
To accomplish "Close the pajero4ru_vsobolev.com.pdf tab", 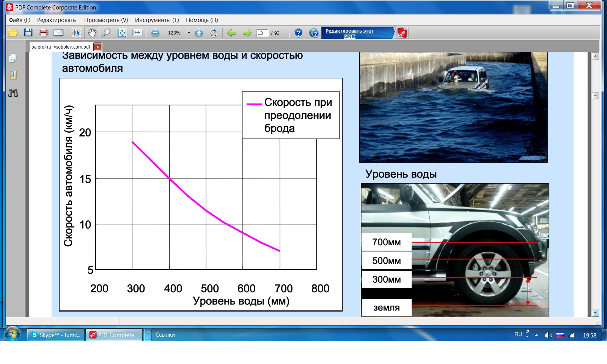I will tap(97, 47).
